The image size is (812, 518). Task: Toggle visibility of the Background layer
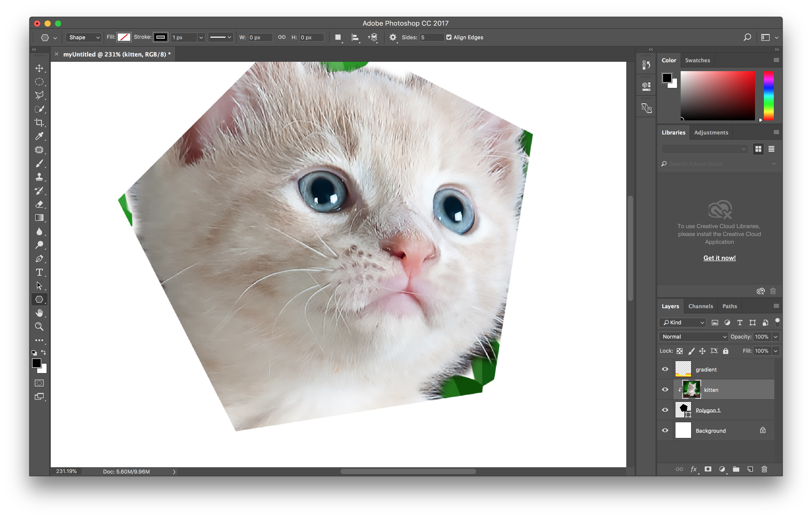665,430
